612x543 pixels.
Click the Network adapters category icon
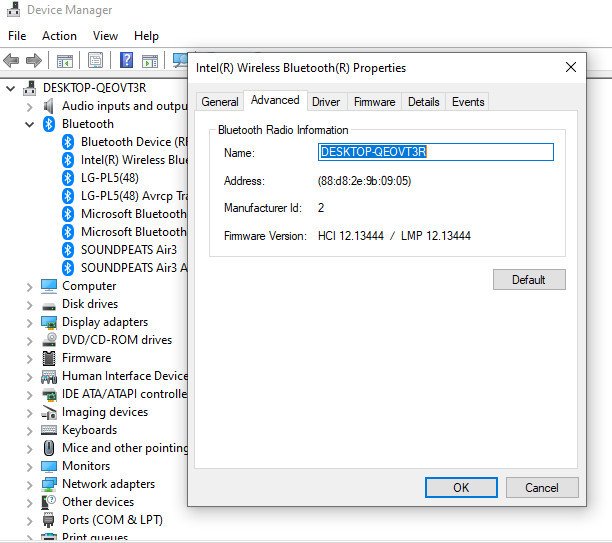[49, 484]
